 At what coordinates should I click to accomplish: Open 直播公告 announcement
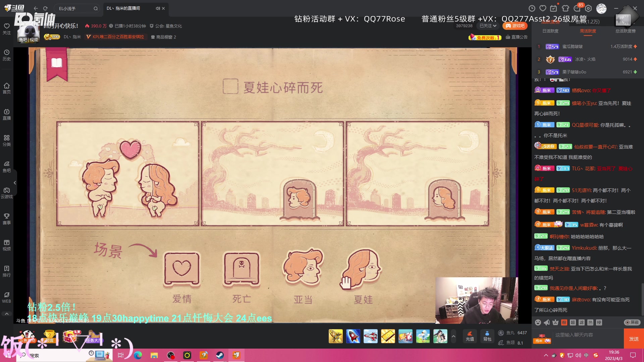click(x=517, y=37)
